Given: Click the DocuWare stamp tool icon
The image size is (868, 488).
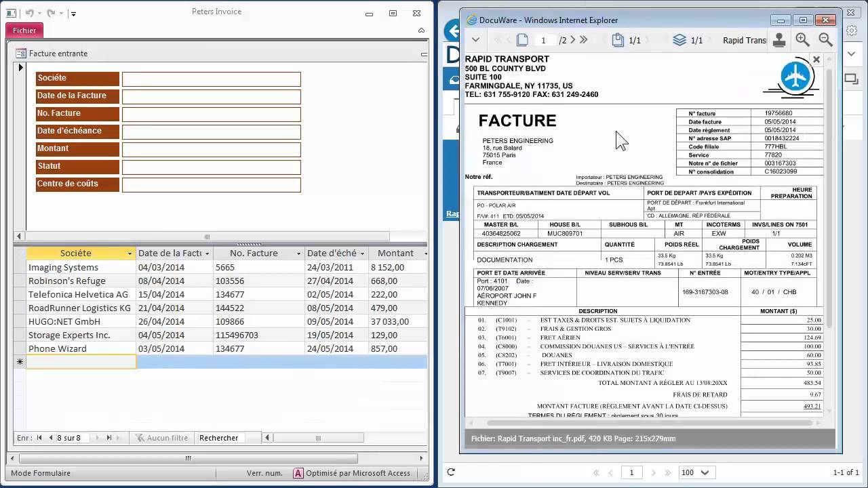Looking at the screenshot, I should 779,40.
